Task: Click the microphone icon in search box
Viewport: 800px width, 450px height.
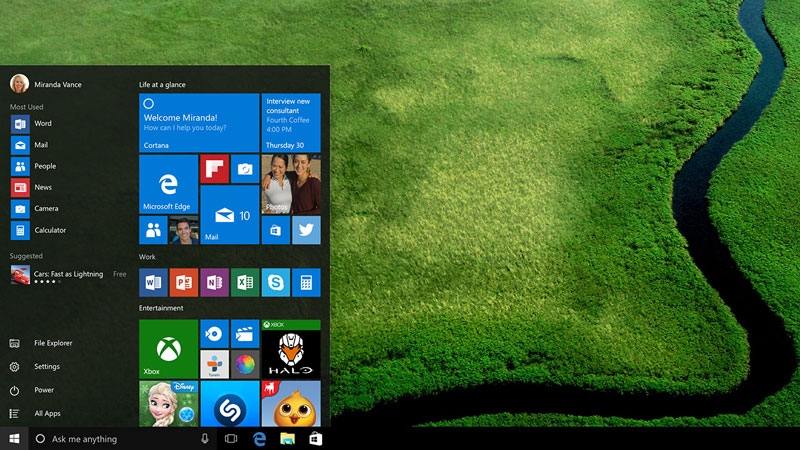Action: (x=205, y=439)
